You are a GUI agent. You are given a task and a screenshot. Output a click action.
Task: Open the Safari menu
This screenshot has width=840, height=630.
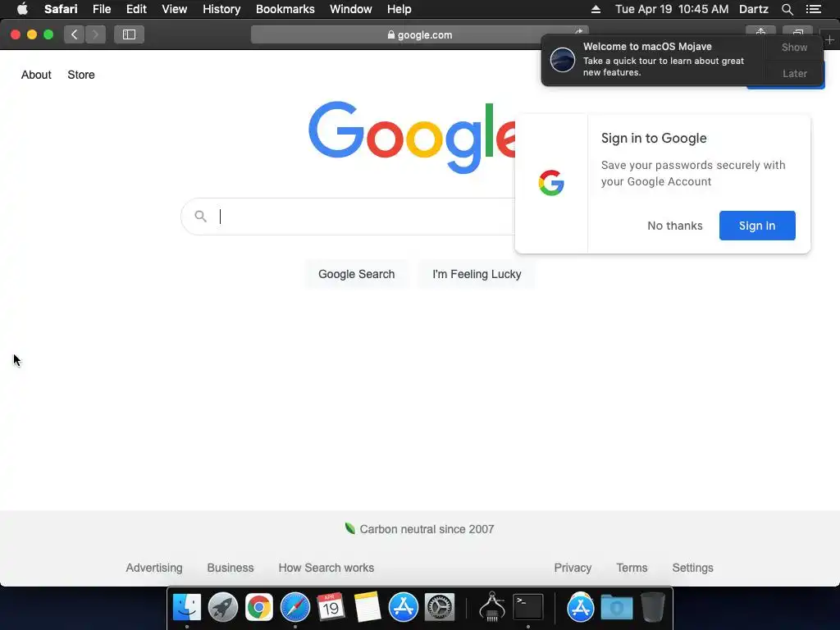(x=61, y=9)
